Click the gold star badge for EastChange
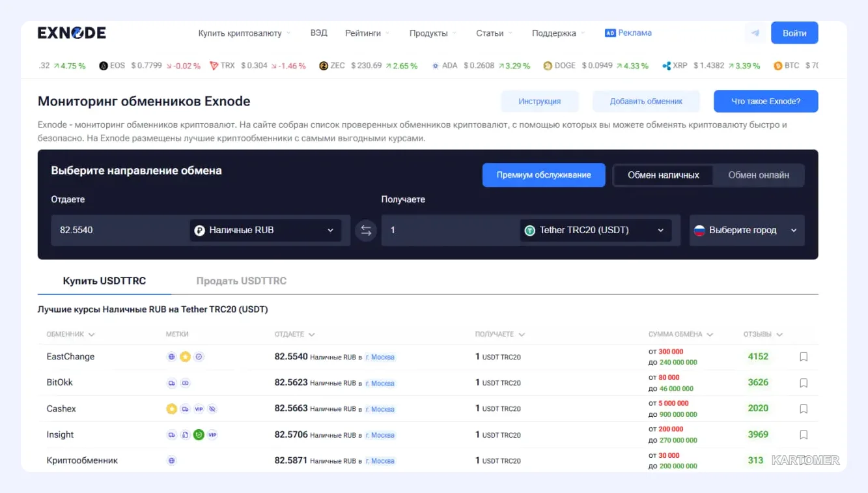 click(x=185, y=357)
